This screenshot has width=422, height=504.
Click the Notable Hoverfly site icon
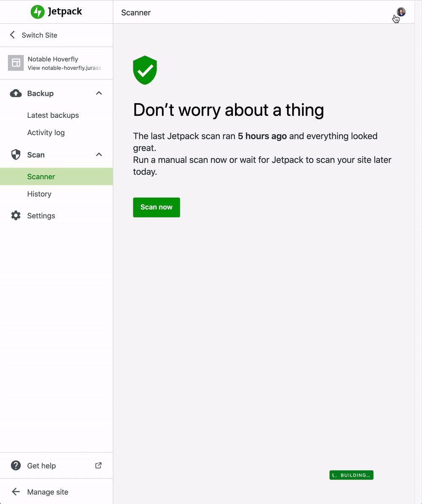pyautogui.click(x=16, y=63)
